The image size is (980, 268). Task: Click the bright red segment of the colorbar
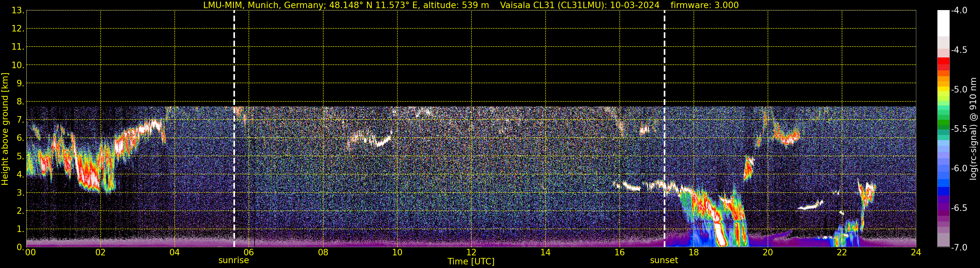pos(944,61)
